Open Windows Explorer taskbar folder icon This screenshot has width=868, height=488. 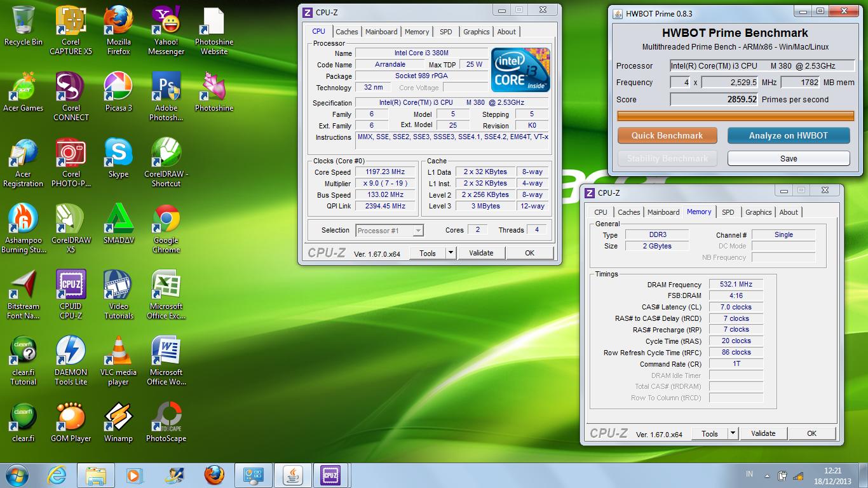(x=96, y=475)
